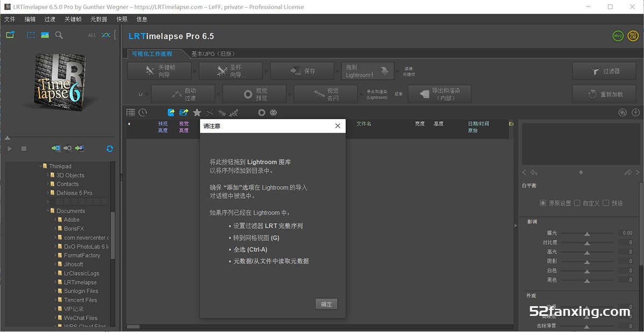
Task: Click the third green arrow preview icon
Action: click(80, 148)
